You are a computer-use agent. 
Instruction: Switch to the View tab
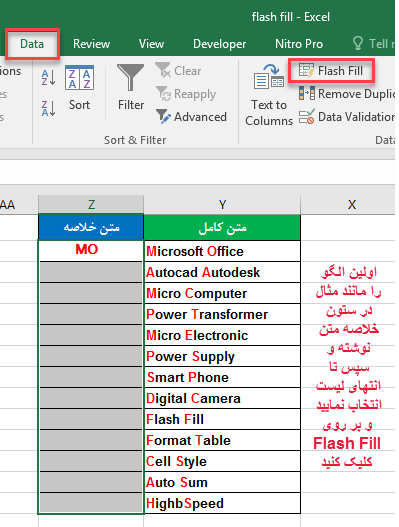pos(151,44)
